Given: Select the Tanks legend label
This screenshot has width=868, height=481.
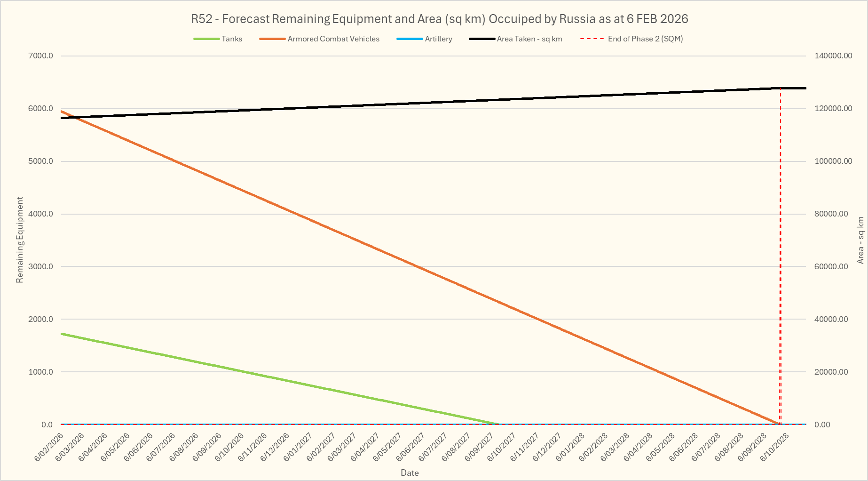Looking at the screenshot, I should (232, 39).
